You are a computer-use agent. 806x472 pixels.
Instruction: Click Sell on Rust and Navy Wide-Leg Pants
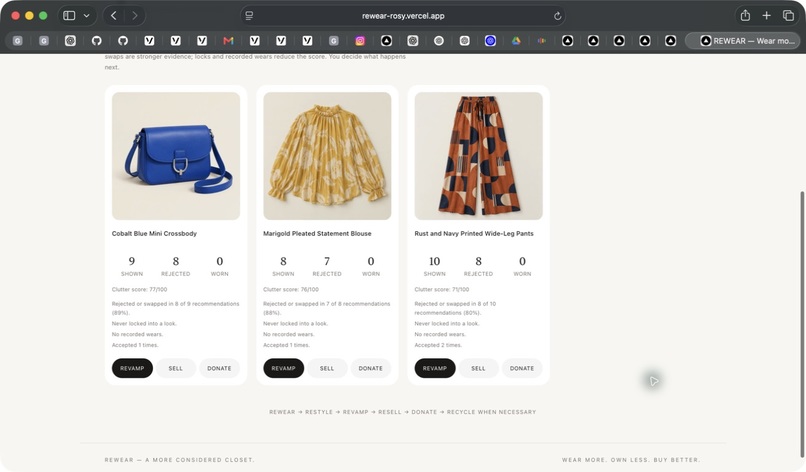(x=478, y=368)
